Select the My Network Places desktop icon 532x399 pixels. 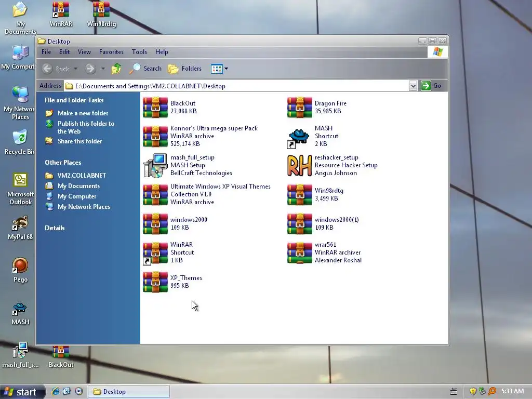19,103
